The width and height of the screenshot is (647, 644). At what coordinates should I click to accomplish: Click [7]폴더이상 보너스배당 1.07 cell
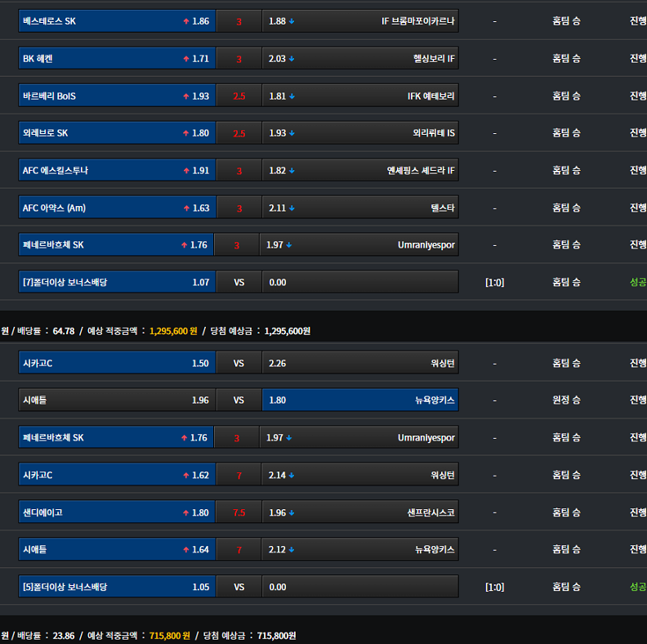(117, 282)
